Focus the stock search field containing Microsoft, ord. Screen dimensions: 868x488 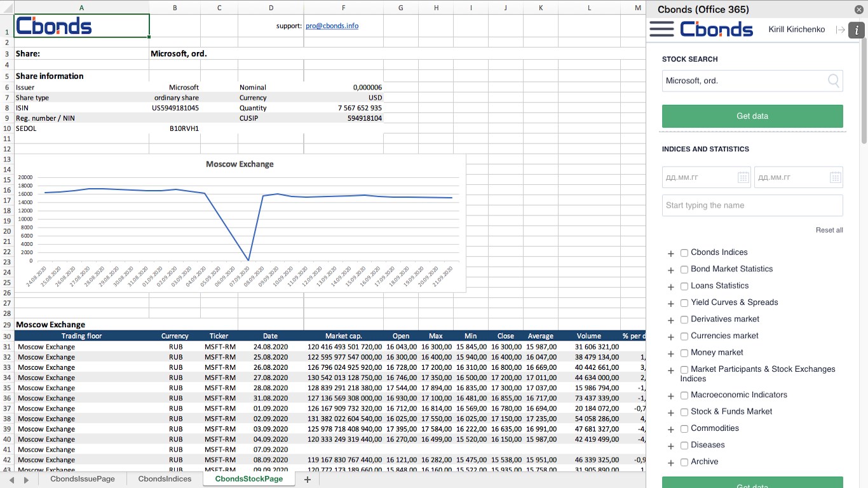coord(752,81)
